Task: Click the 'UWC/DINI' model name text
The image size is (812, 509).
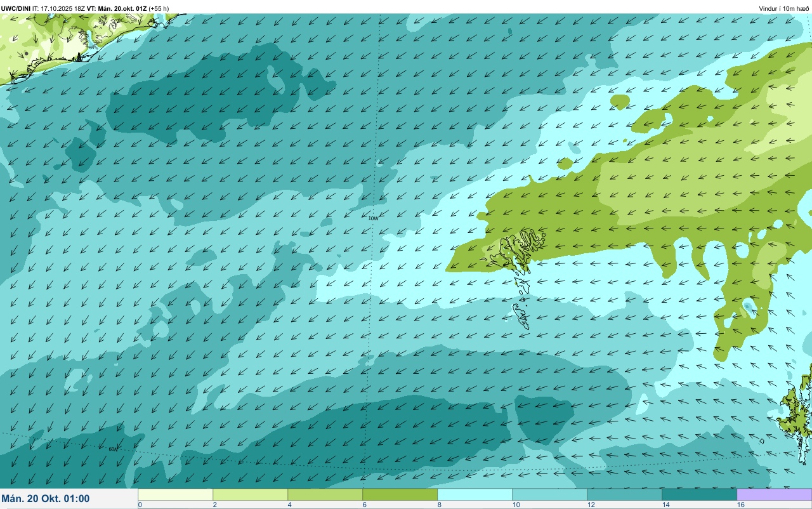Action: 16,9
